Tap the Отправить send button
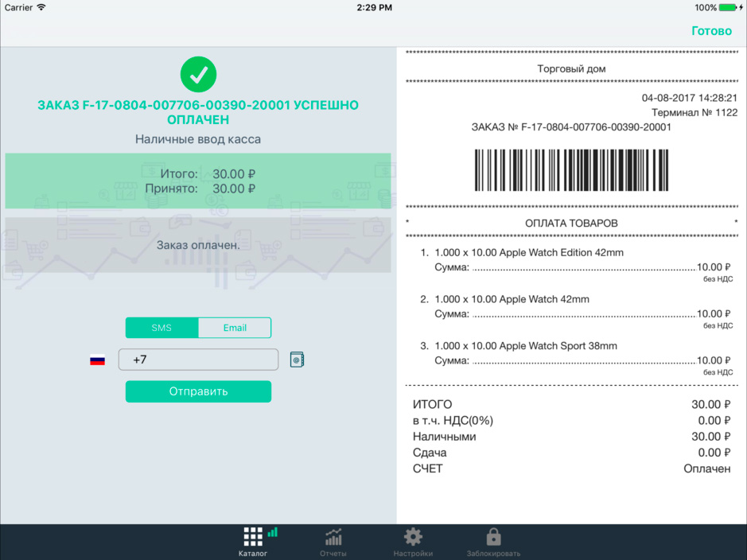 point(197,391)
